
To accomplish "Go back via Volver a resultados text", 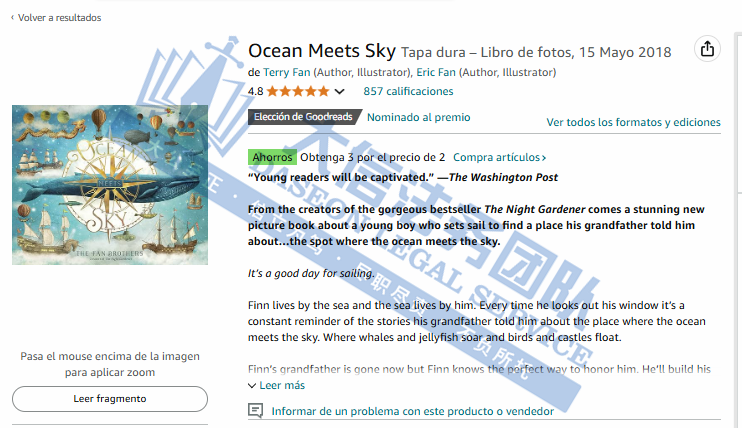I will point(60,17).
